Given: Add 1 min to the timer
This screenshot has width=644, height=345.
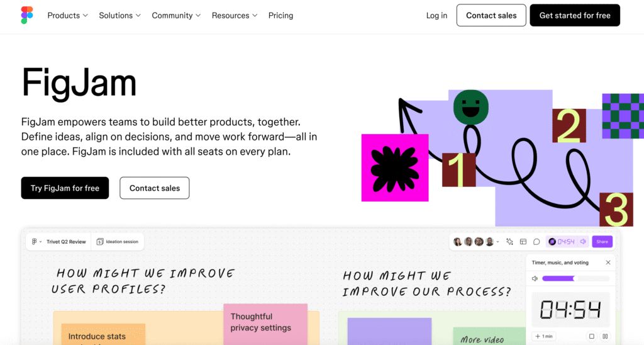Looking at the screenshot, I should click(544, 336).
